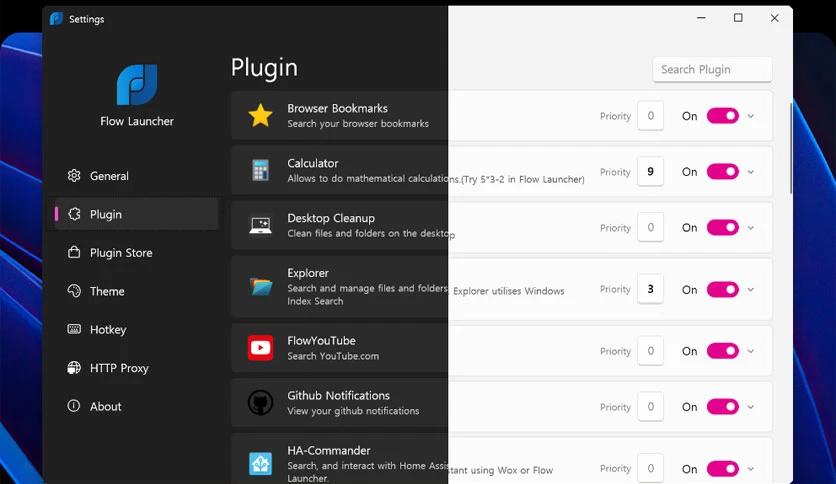
Task: Turn off Github Notifications plugin switch
Action: point(722,407)
